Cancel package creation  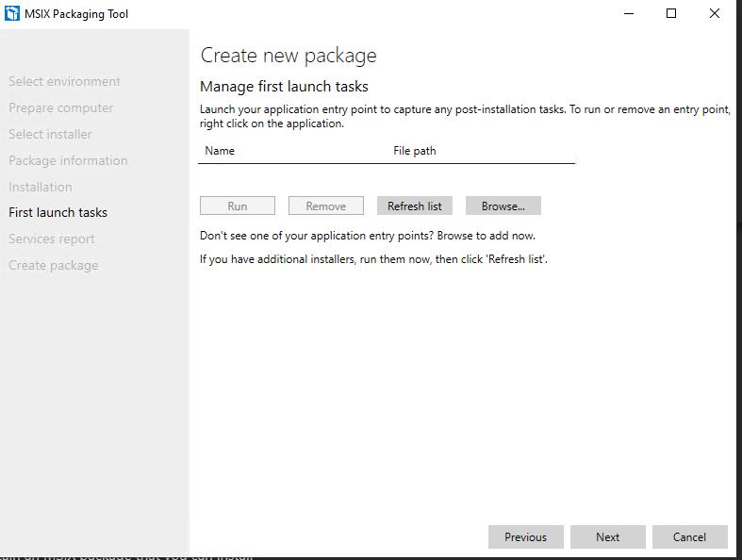click(x=689, y=536)
